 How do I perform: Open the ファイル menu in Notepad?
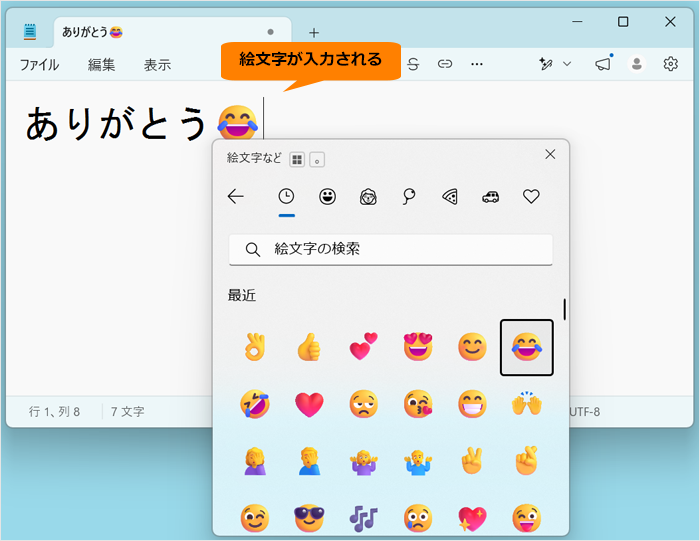[39, 65]
